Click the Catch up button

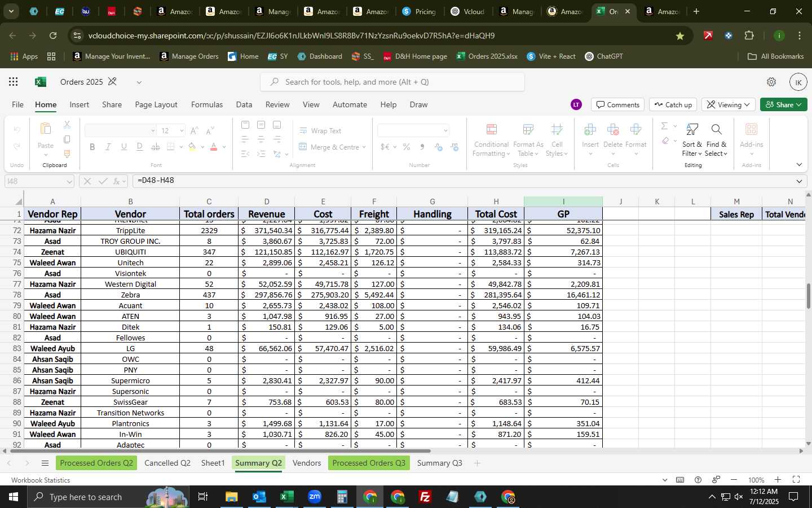point(673,105)
